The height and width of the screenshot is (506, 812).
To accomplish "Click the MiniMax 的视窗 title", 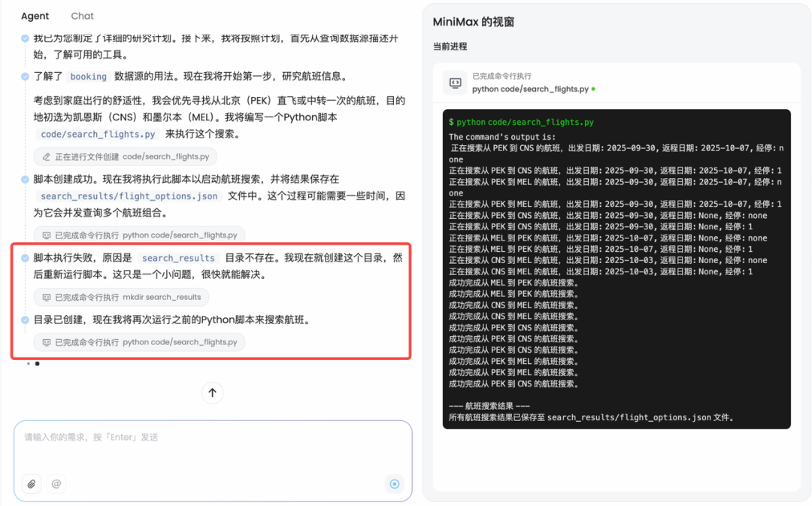I will [x=474, y=22].
